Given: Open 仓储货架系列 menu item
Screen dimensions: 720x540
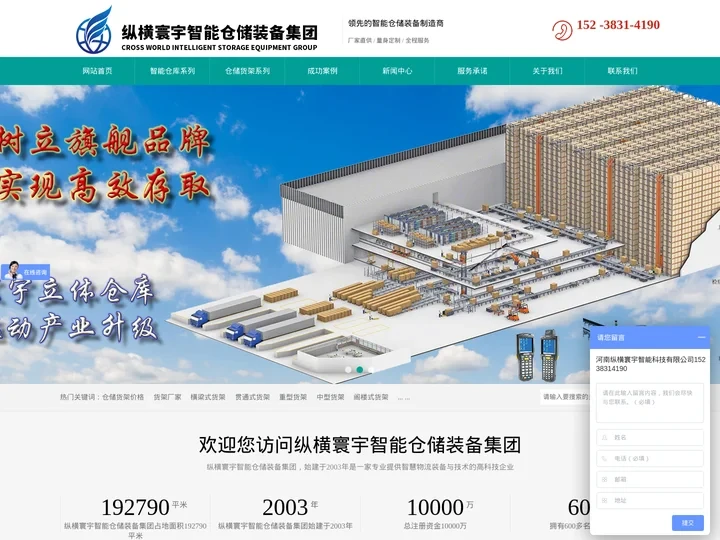Looking at the screenshot, I should coord(248,71).
